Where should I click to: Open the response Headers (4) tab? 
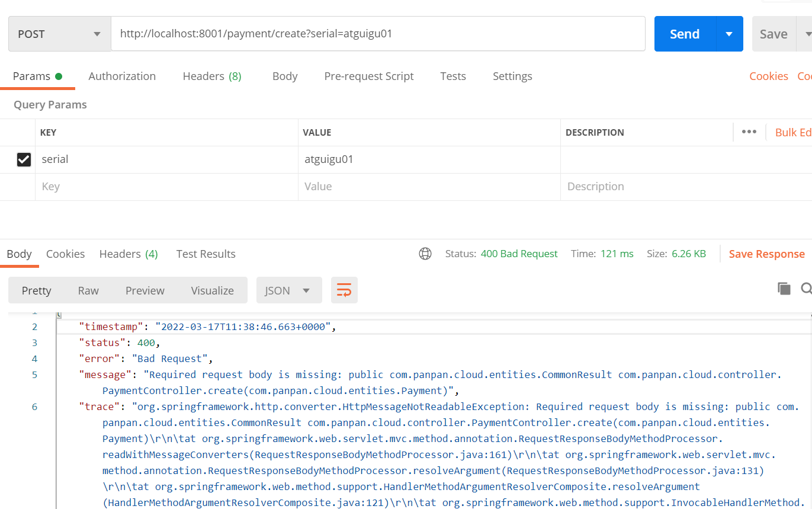point(129,254)
